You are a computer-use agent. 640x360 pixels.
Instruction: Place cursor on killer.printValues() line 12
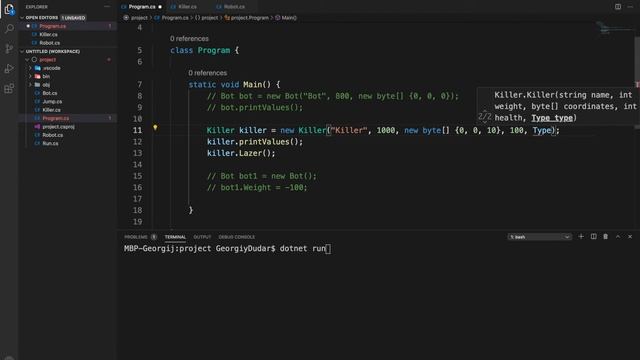tap(255, 142)
